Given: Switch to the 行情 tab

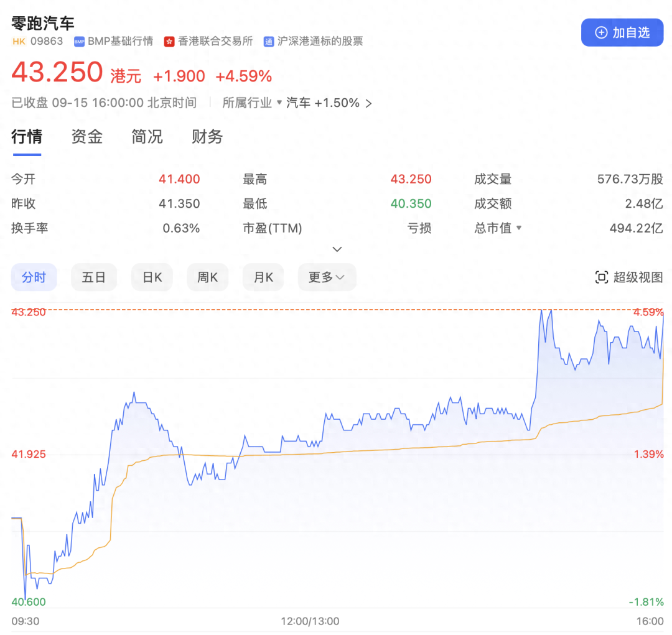Looking at the screenshot, I should pyautogui.click(x=27, y=137).
